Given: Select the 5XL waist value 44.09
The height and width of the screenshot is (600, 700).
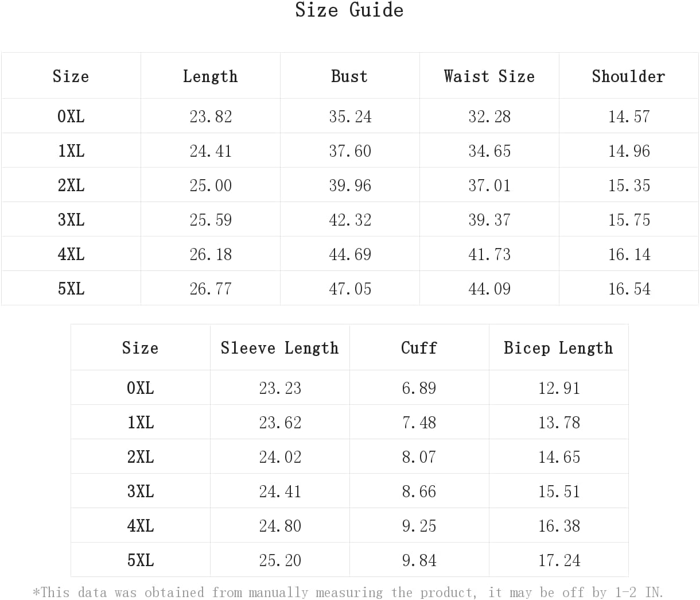Looking at the screenshot, I should pos(489,289).
